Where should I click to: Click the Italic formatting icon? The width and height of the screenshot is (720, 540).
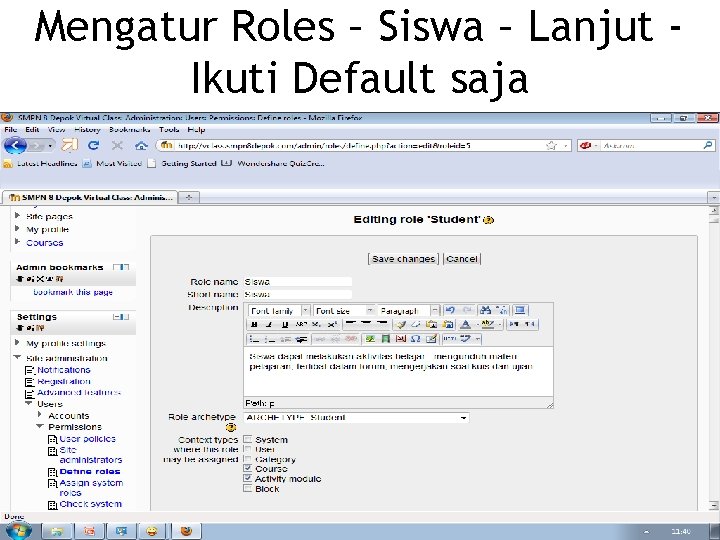[269, 325]
